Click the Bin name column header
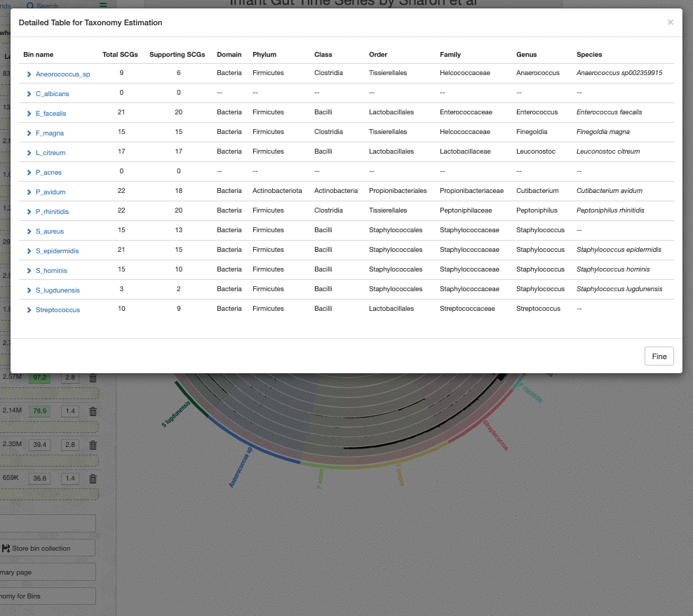The width and height of the screenshot is (693, 616). point(38,55)
